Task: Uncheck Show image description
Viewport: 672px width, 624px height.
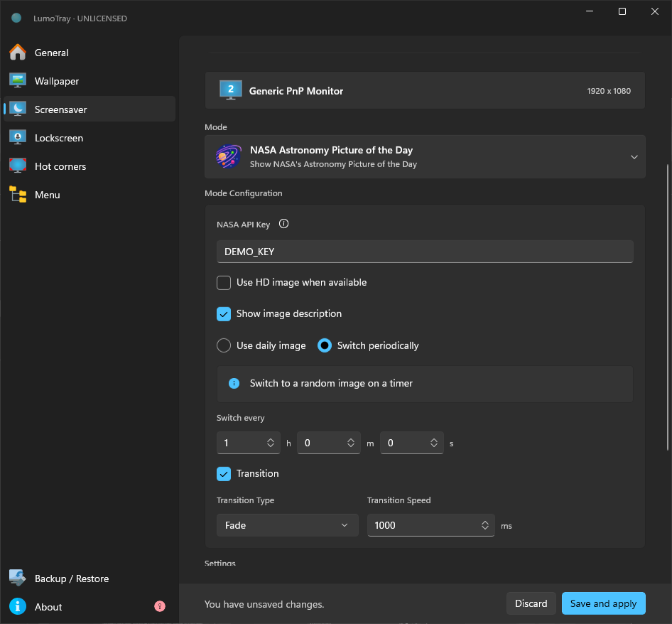Action: [x=224, y=314]
